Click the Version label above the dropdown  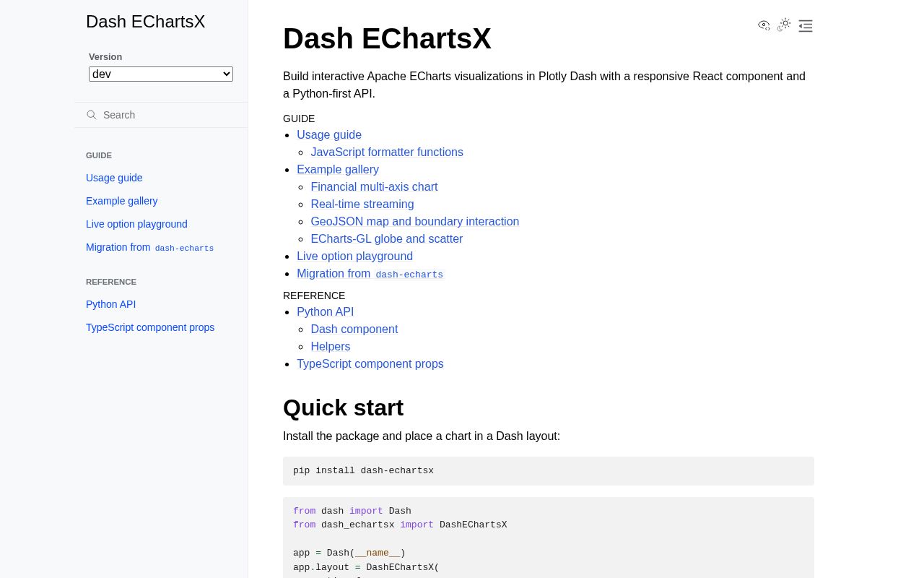point(105,57)
